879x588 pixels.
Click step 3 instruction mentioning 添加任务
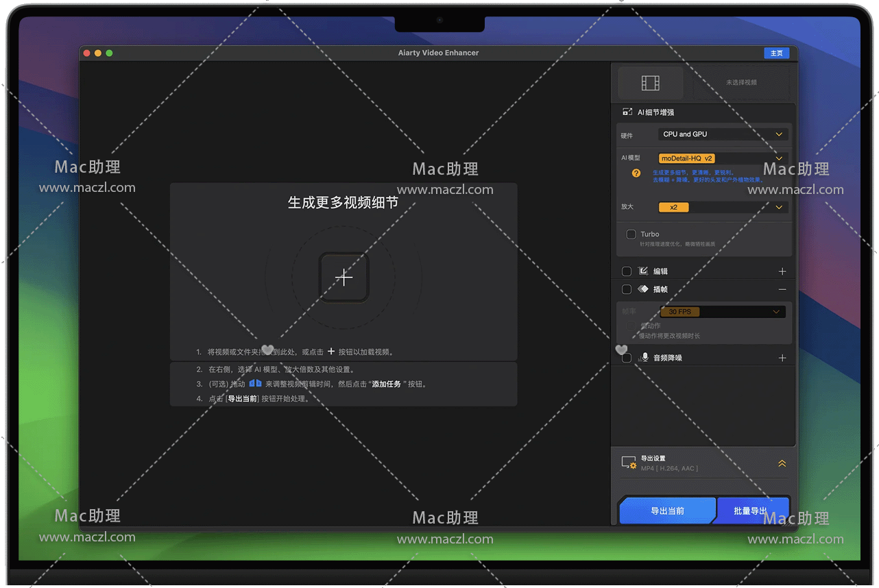311,384
